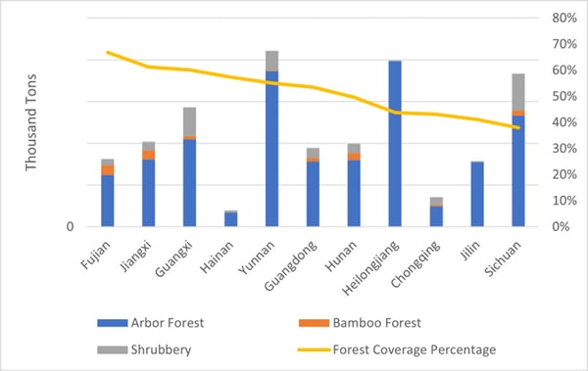Select the Jiangxi orange bamboo bar segment
Viewport: 588px width, 371px height.
pos(149,155)
